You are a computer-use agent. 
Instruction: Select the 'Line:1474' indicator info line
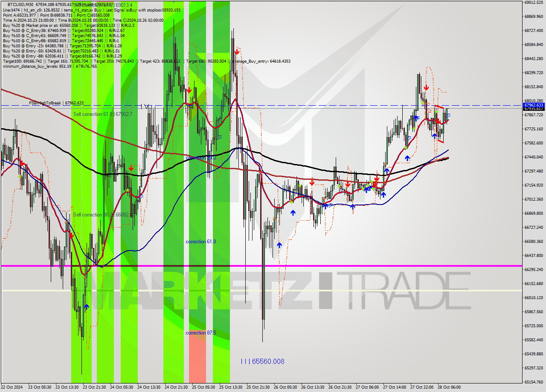point(91,9)
